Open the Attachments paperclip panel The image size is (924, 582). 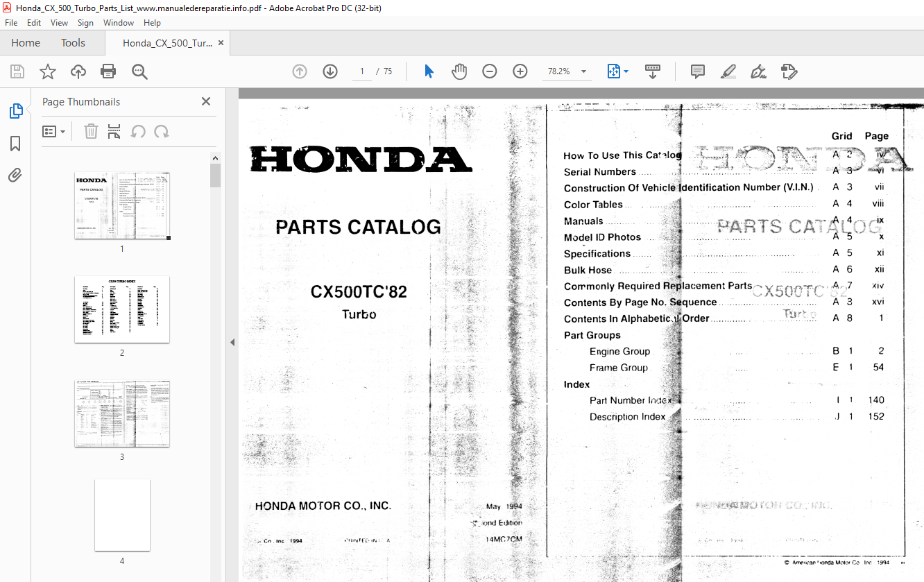(x=15, y=175)
